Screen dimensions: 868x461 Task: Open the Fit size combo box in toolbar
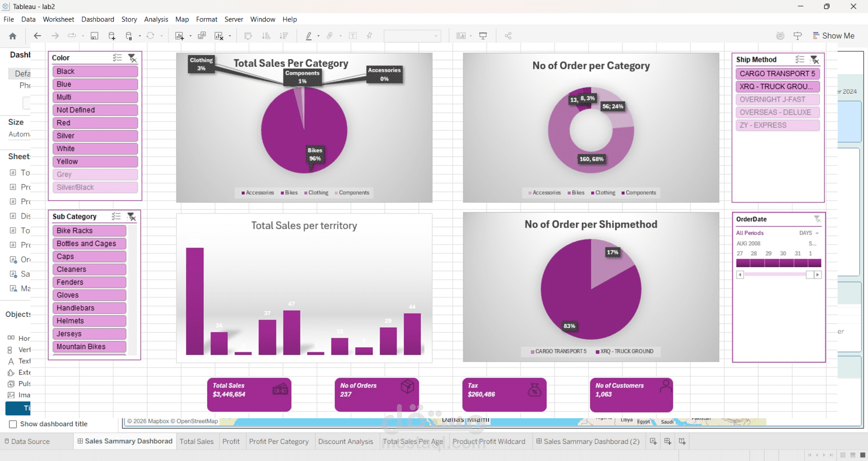(412, 36)
